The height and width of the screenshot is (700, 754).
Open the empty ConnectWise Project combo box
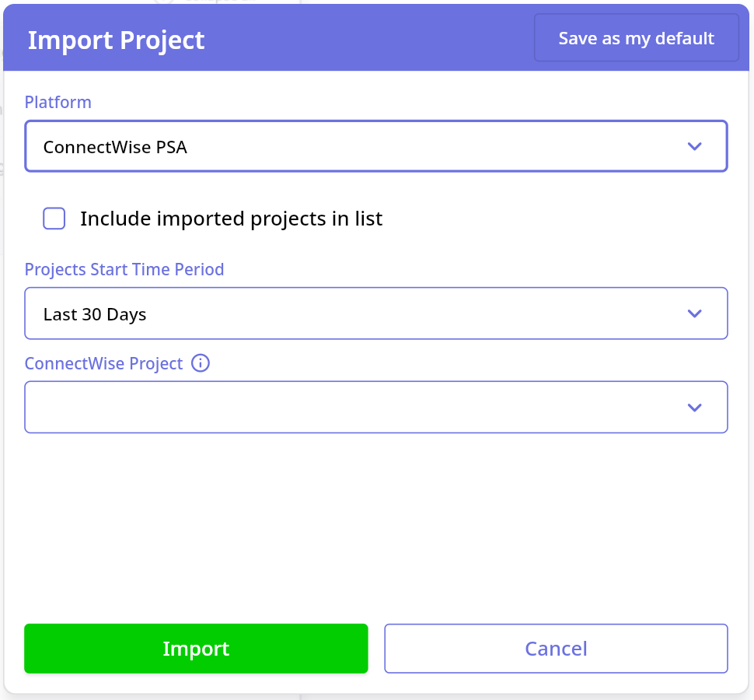[375, 408]
